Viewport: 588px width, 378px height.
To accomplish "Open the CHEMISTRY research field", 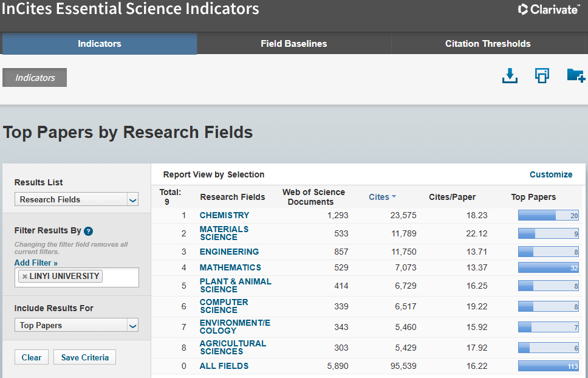I will coord(224,215).
